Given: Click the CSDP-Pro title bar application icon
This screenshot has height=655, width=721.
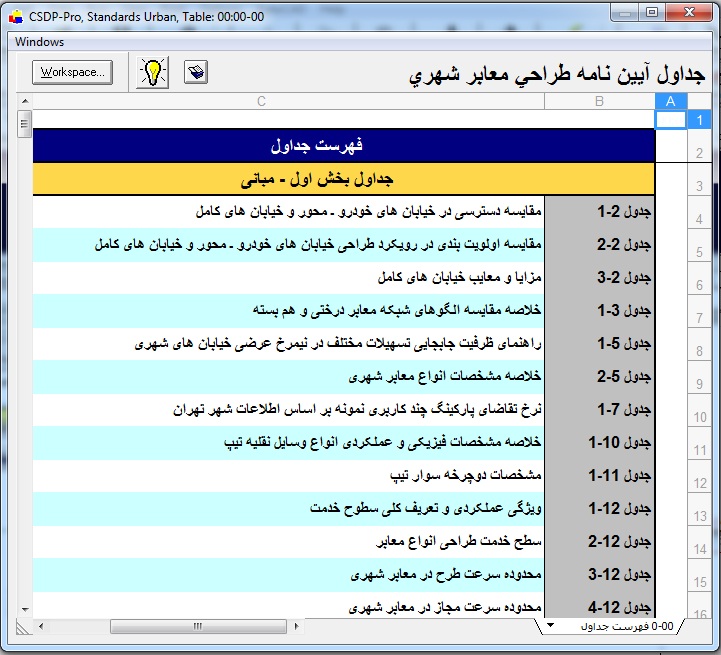Looking at the screenshot, I should [x=16, y=17].
